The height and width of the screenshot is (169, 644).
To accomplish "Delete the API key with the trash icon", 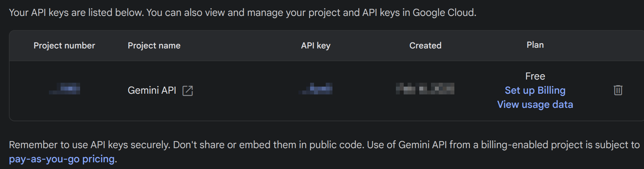I will click(x=618, y=90).
